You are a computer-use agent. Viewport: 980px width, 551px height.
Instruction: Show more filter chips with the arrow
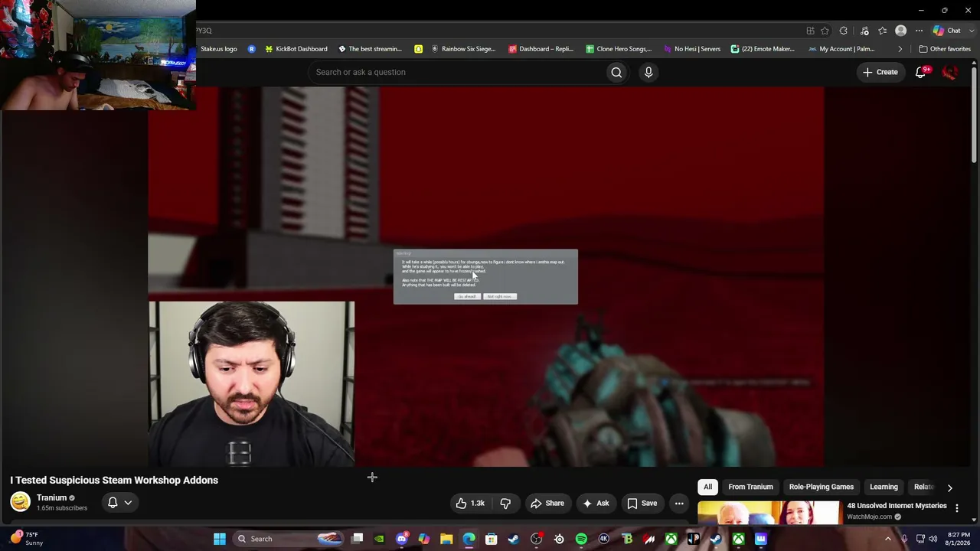pyautogui.click(x=949, y=487)
